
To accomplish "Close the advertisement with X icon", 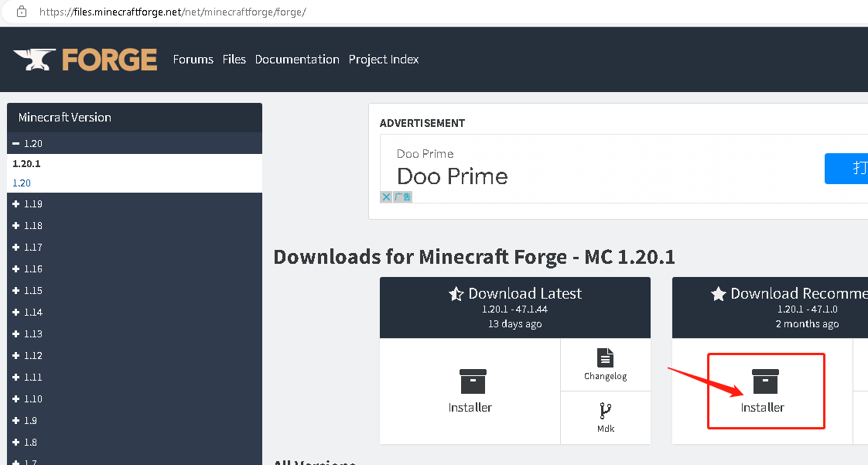I will point(386,197).
